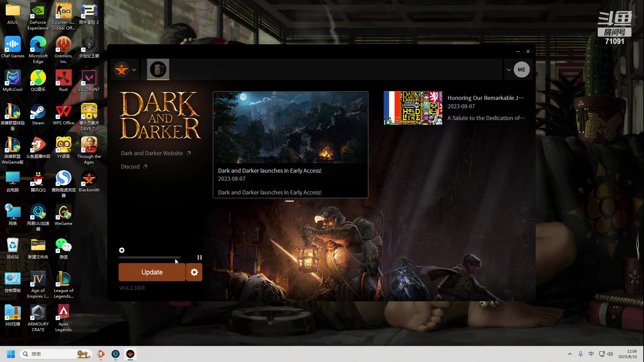This screenshot has width=644, height=362.
Task: Select Counter-Strike Global Offensive desktop icon
Action: click(x=63, y=17)
